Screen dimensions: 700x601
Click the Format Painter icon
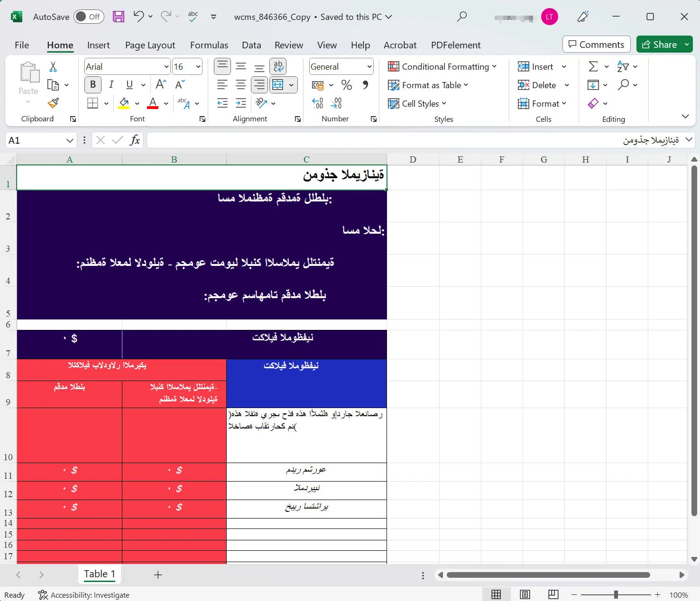pyautogui.click(x=54, y=103)
